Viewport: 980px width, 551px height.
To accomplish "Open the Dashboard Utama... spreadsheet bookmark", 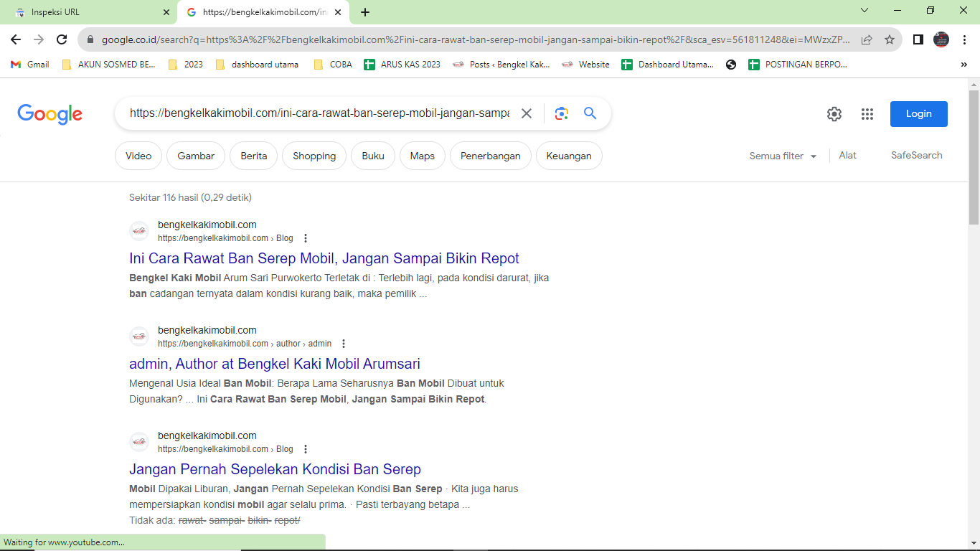I will point(668,65).
